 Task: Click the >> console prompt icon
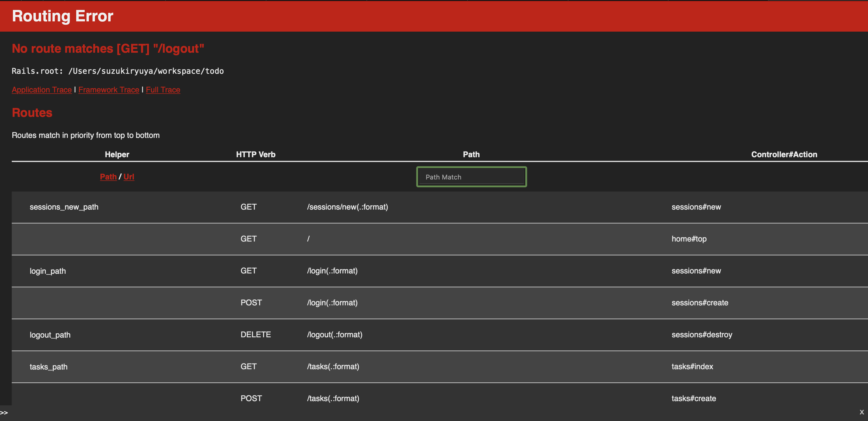tap(4, 413)
